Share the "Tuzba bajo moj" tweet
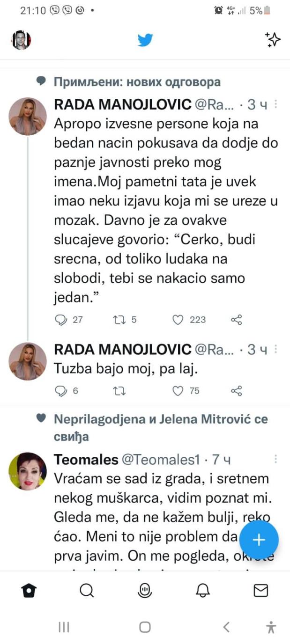This screenshot has height=644, width=290. tap(237, 391)
